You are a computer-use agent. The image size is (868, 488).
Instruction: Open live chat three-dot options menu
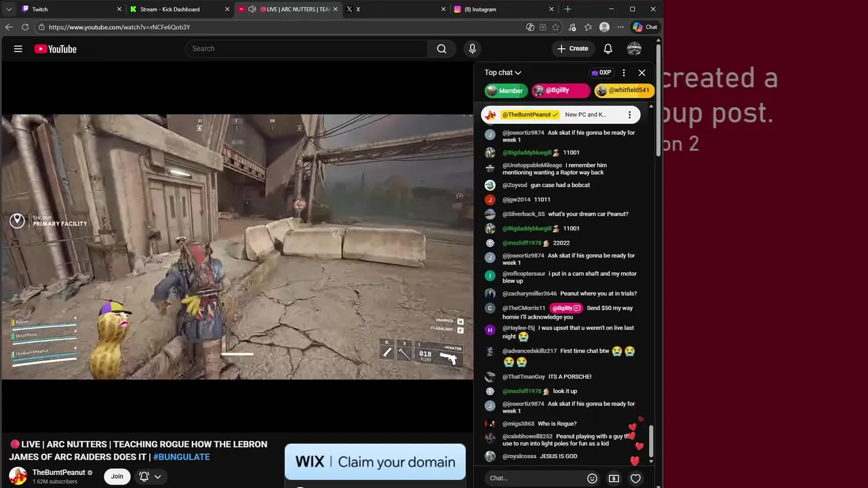point(624,73)
